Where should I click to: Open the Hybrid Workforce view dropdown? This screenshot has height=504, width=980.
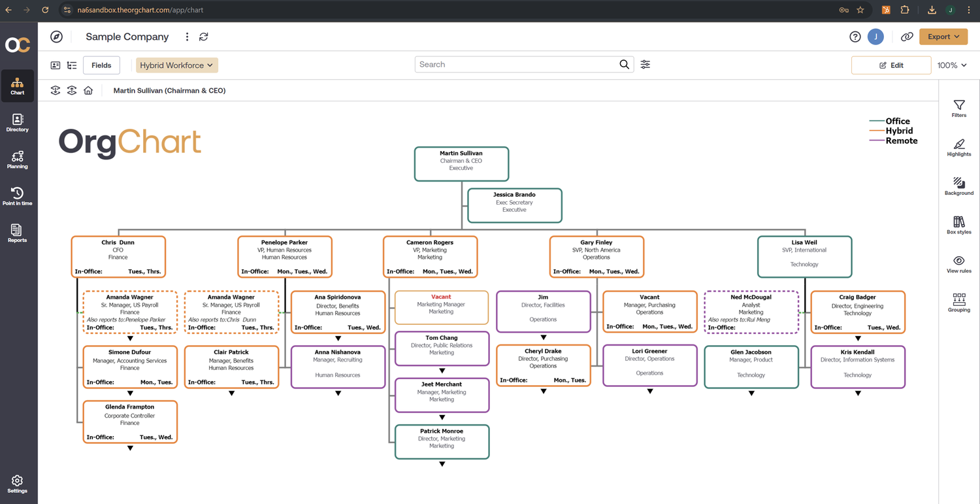tap(176, 65)
